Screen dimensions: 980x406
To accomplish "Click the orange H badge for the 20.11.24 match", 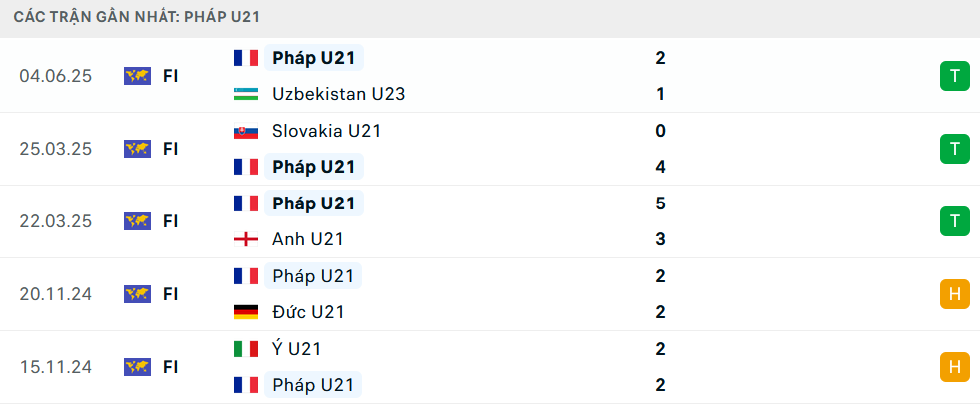I will click(x=954, y=294).
